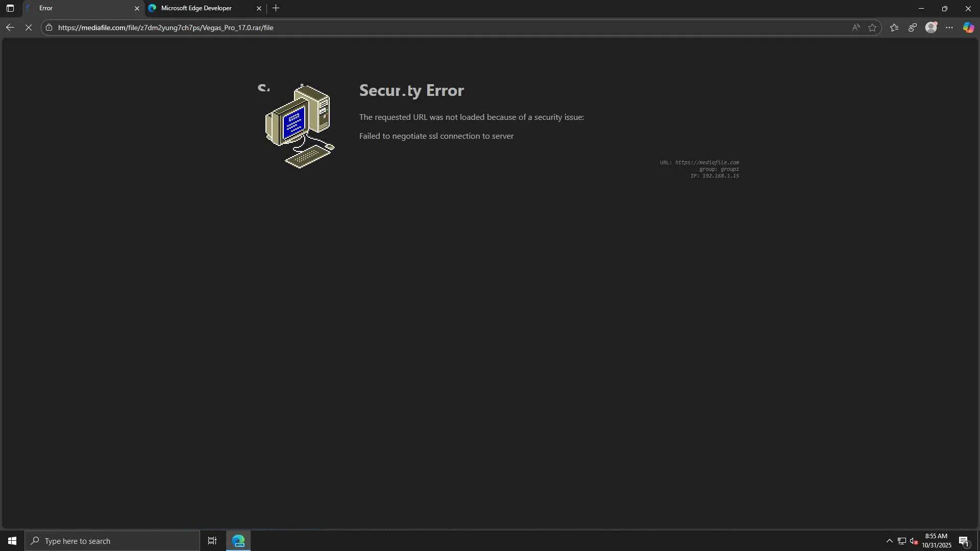Open a new tab with plus
The image size is (980, 551).
[x=276, y=8]
